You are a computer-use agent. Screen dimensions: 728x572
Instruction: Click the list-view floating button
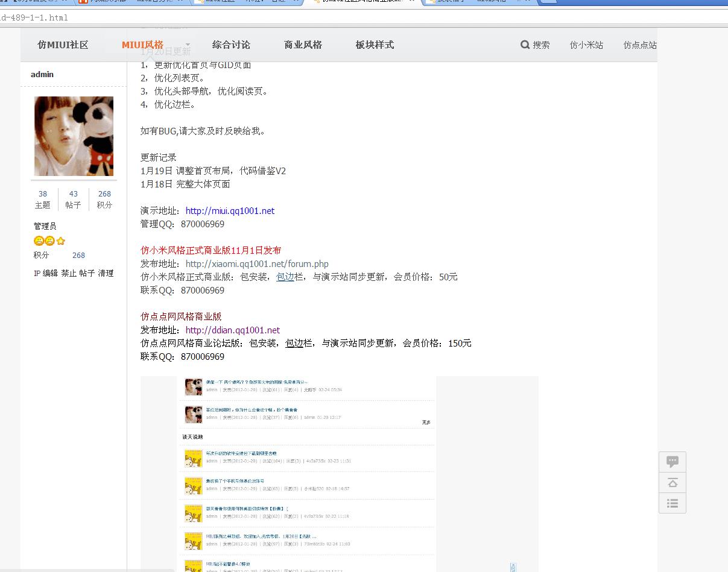673,503
